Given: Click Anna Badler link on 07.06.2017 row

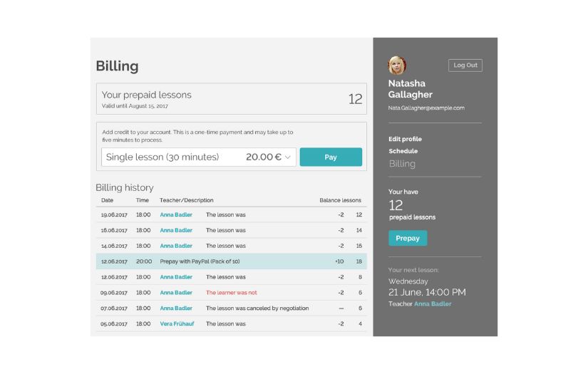Looking at the screenshot, I should click(x=176, y=308).
